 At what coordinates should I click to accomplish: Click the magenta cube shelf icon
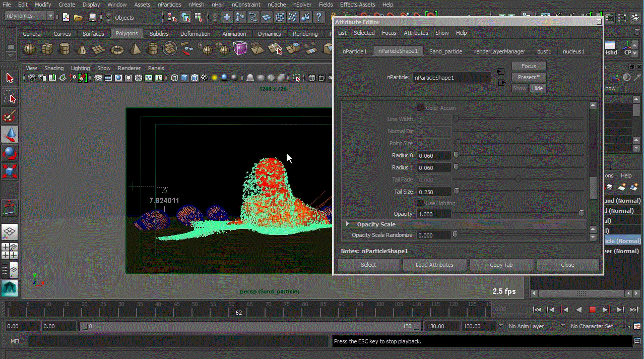(240, 49)
